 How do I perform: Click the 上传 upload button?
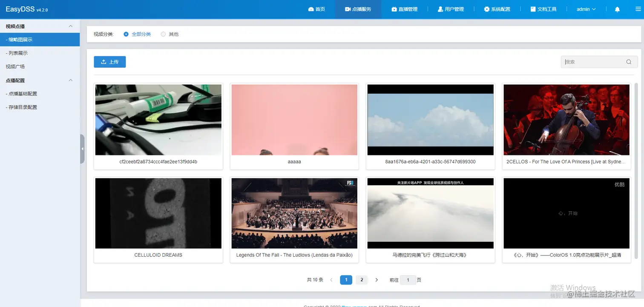110,62
